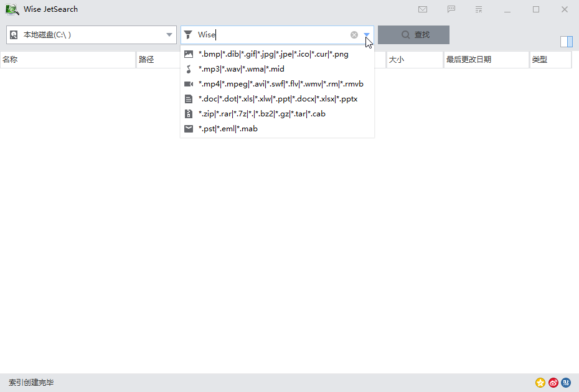Click the 索引创建完毕 status text

(31, 383)
